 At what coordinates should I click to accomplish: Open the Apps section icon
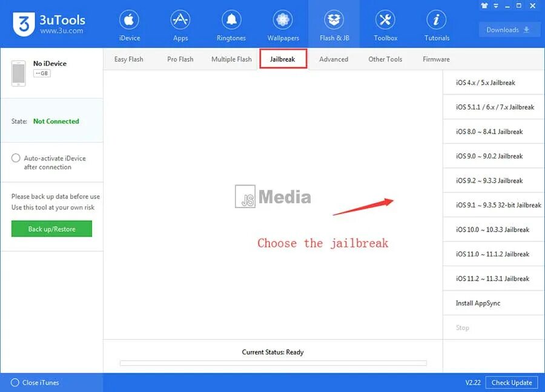tap(180, 20)
